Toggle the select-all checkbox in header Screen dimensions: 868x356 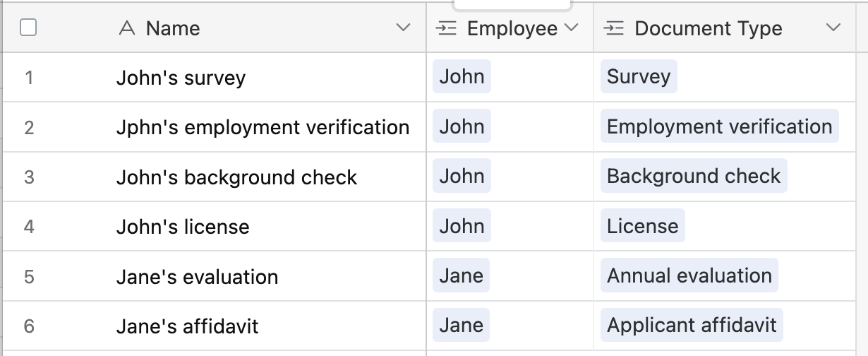tap(28, 28)
